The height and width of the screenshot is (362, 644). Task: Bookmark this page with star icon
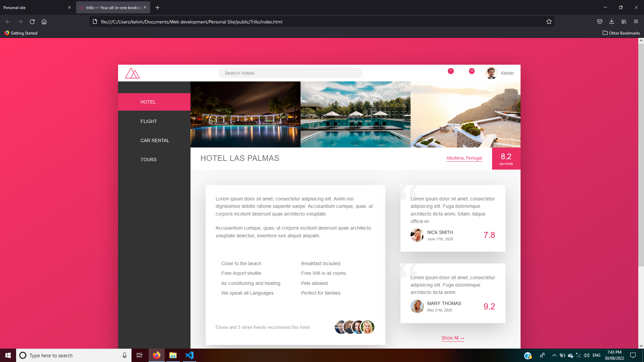coord(549,22)
